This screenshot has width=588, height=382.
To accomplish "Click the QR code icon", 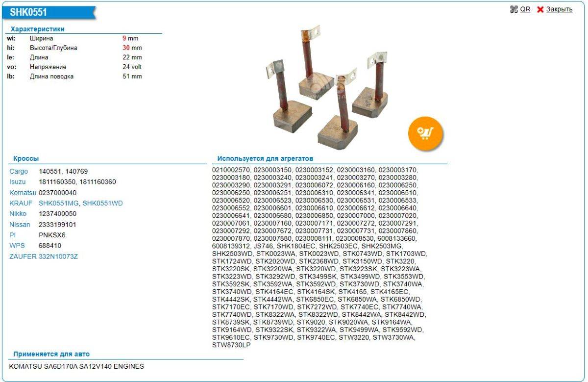I will 514,9.
